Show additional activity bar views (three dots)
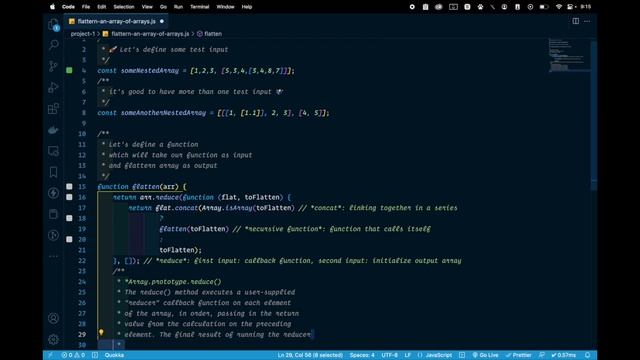This screenshot has width=640, height=360. click(53, 256)
